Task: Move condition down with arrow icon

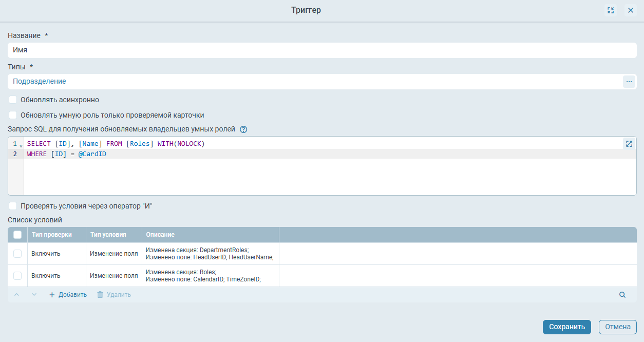Action: pyautogui.click(x=34, y=295)
